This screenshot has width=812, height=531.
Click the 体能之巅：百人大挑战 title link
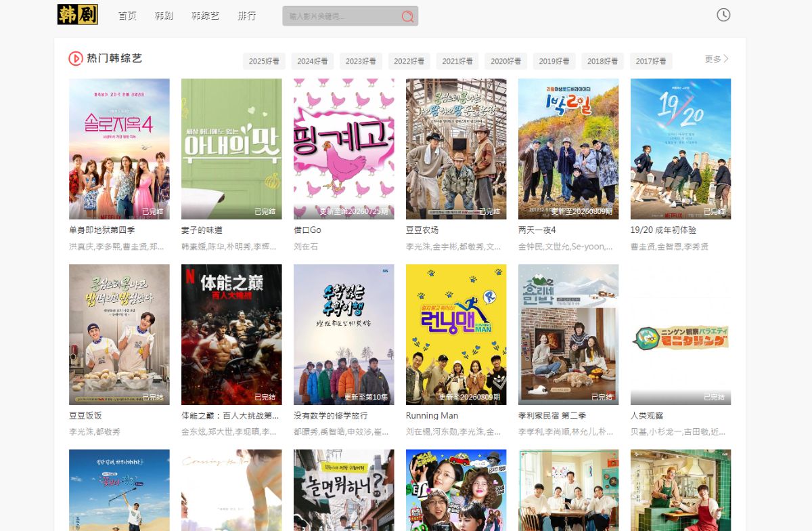click(x=230, y=415)
